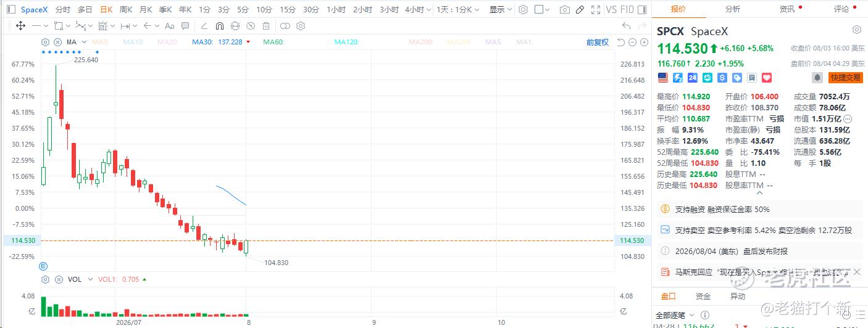Image resolution: width=868 pixels, height=328 pixels.
Task: Click the camera screenshot icon in the top toolbar
Action: tap(564, 10)
